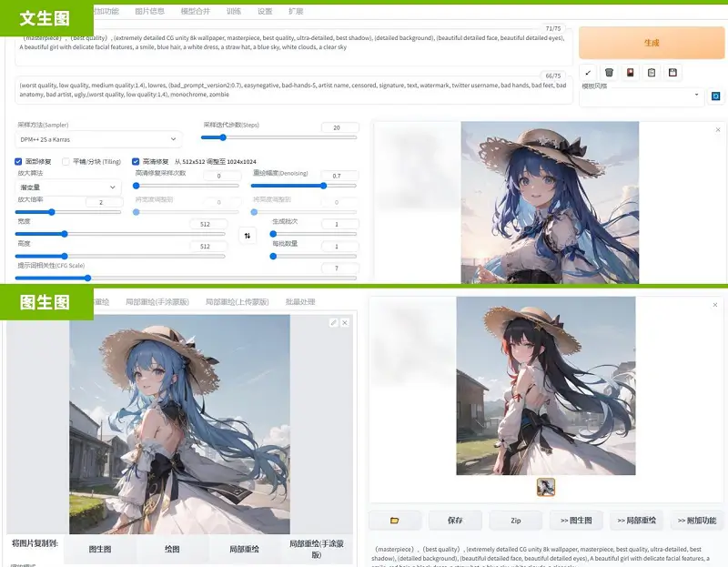Enable the 平铺/分块 (Tiling) checkbox
728x567 pixels.
tap(66, 161)
